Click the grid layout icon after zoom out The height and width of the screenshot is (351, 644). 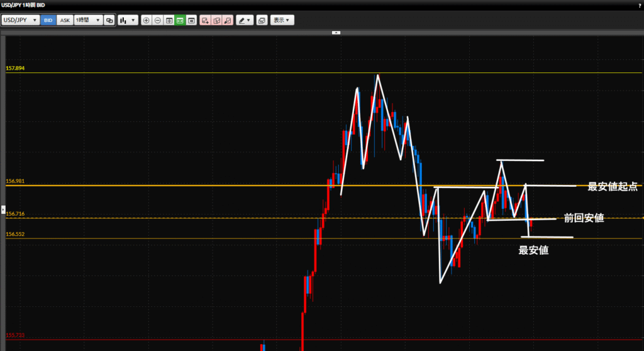[x=169, y=20]
